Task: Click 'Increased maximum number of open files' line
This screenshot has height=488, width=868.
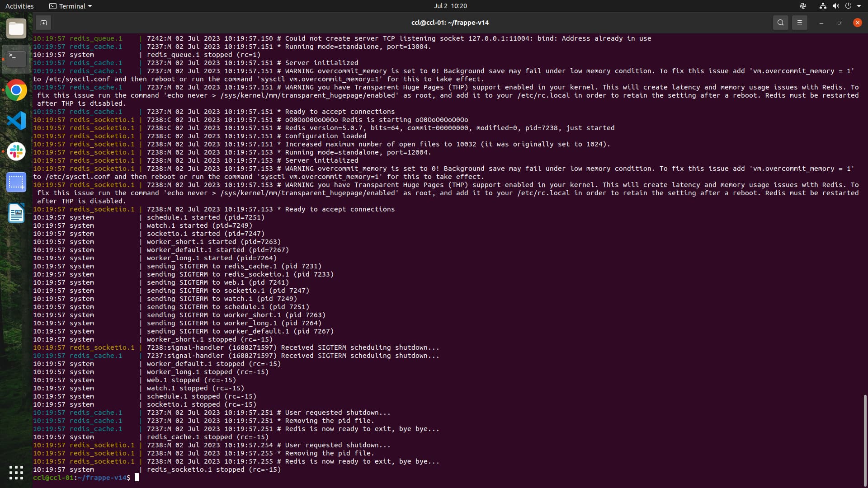Action: click(x=448, y=144)
